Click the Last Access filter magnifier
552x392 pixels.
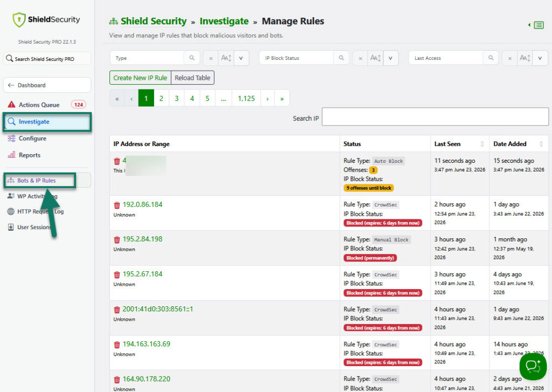pyautogui.click(x=491, y=58)
